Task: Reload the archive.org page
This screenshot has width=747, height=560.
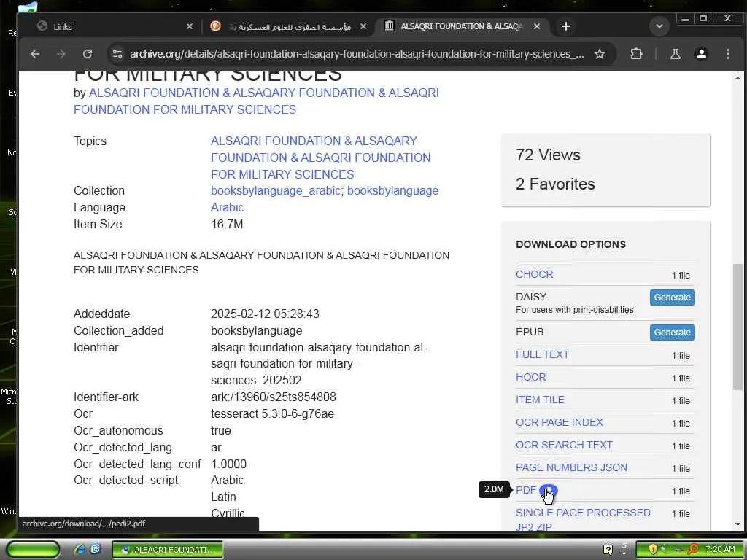Action: pyautogui.click(x=88, y=54)
